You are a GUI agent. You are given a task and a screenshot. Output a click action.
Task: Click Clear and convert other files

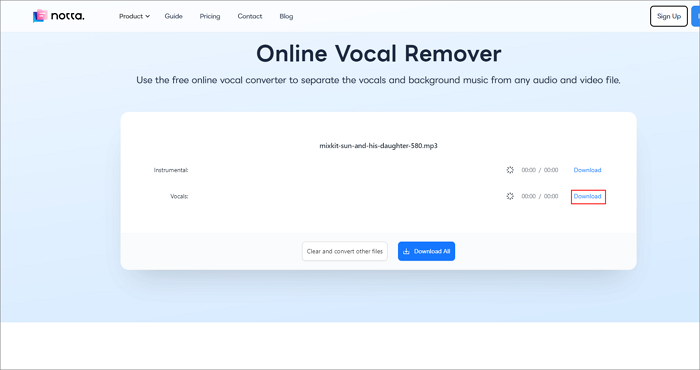point(345,251)
